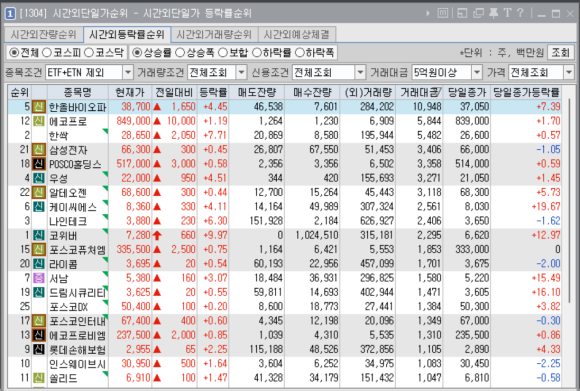580x391 pixels.
Task: Click the badge icon beside 알테오젠
Action: [x=39, y=192]
